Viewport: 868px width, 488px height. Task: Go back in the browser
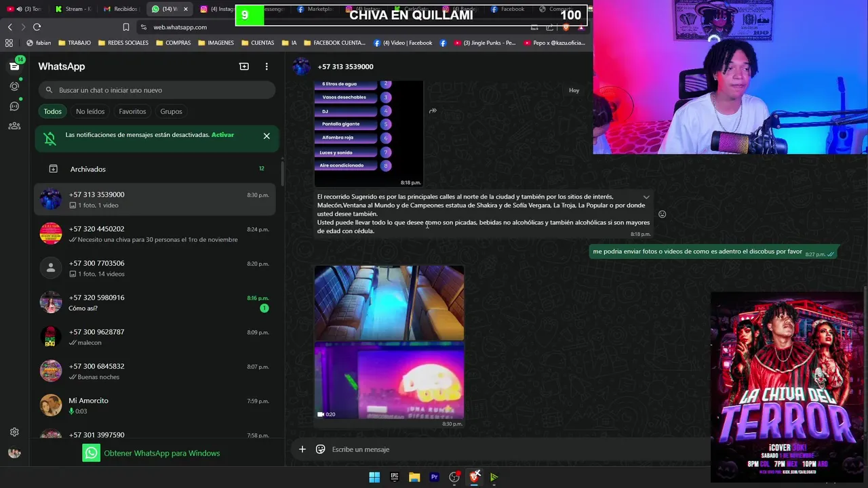click(9, 27)
